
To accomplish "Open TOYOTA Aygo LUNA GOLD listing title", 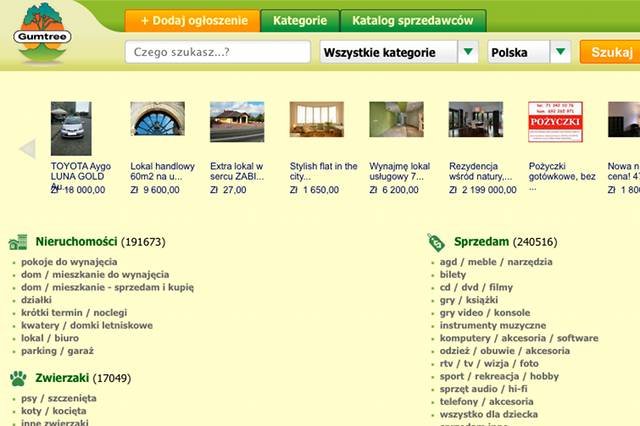I will point(81,171).
